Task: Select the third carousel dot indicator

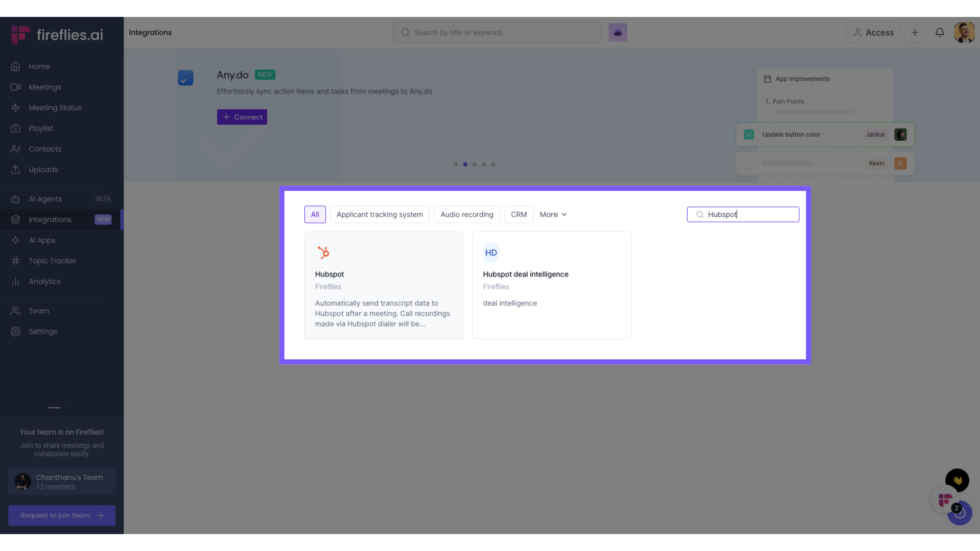Action: coord(475,165)
